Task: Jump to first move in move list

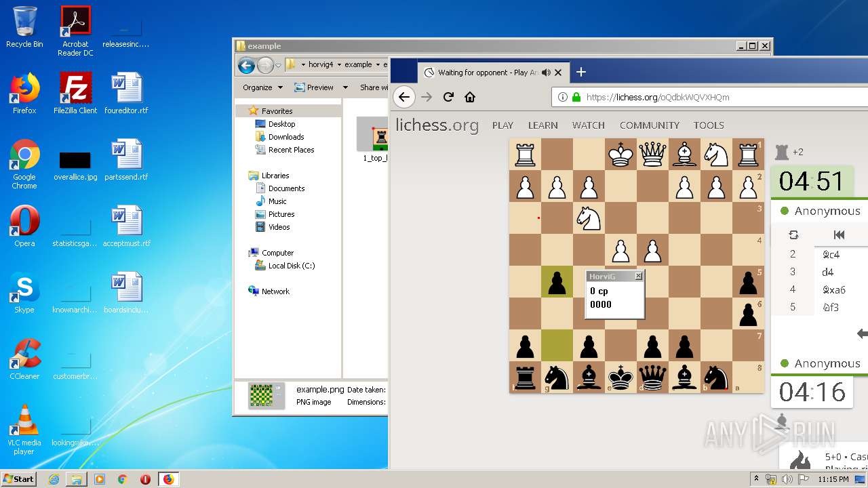Action: click(x=840, y=235)
